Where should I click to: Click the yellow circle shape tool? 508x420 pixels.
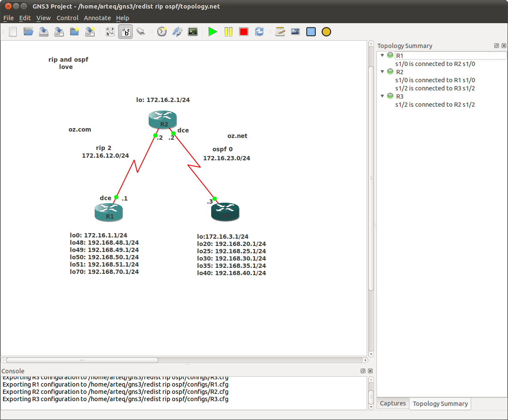click(326, 31)
